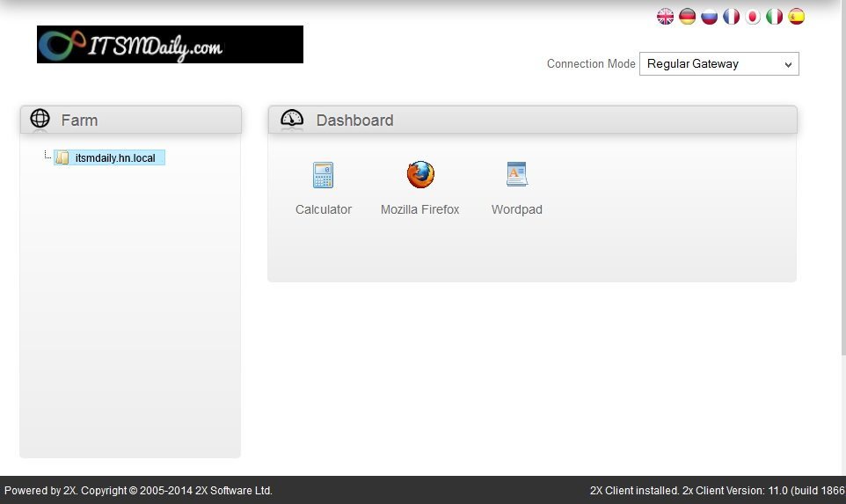Image resolution: width=846 pixels, height=504 pixels.
Task: Switch language to English via UK flag
Action: [665, 17]
